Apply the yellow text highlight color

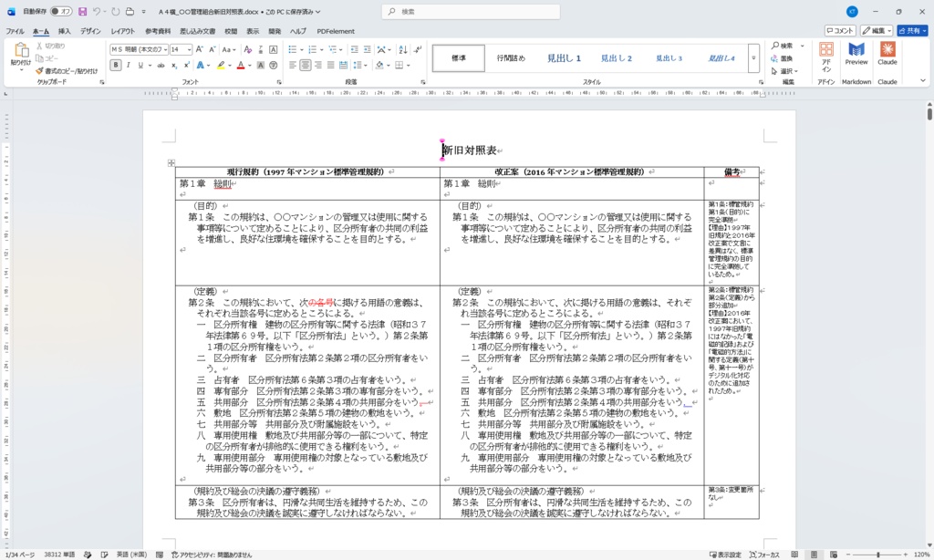tap(221, 66)
